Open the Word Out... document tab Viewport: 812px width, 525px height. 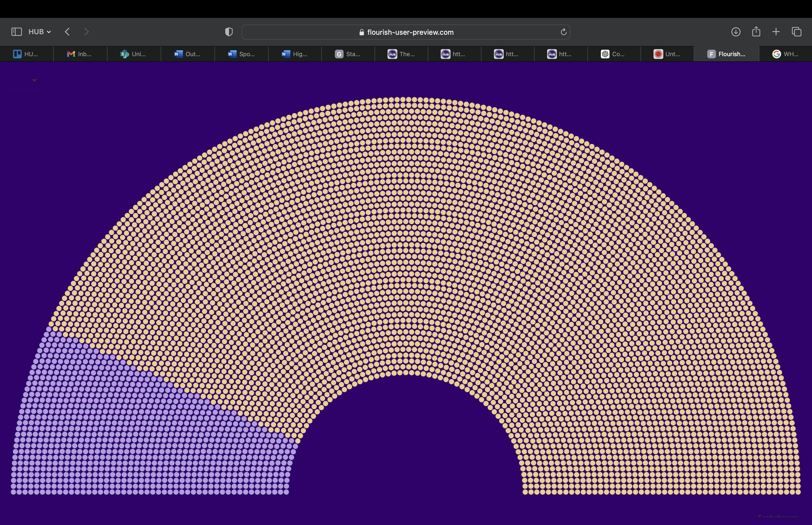tap(188, 54)
